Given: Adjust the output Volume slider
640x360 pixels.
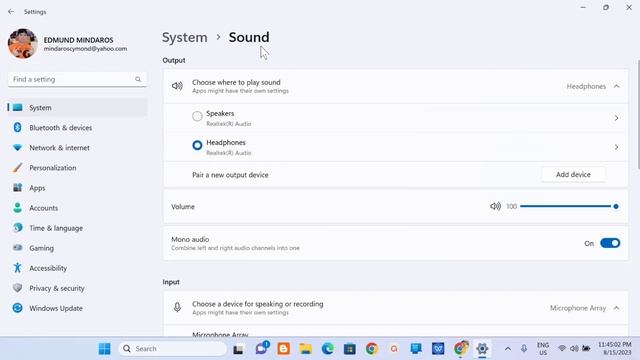Looking at the screenshot, I should coord(569,207).
